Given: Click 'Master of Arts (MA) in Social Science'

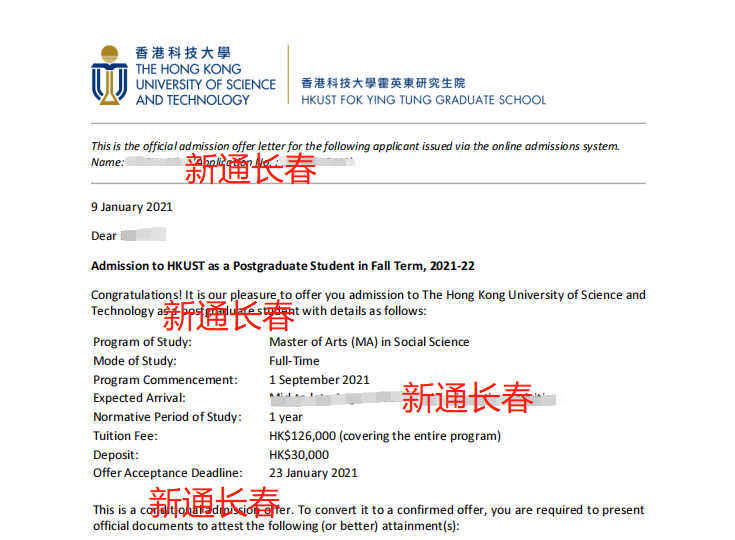Looking at the screenshot, I should click(369, 342).
